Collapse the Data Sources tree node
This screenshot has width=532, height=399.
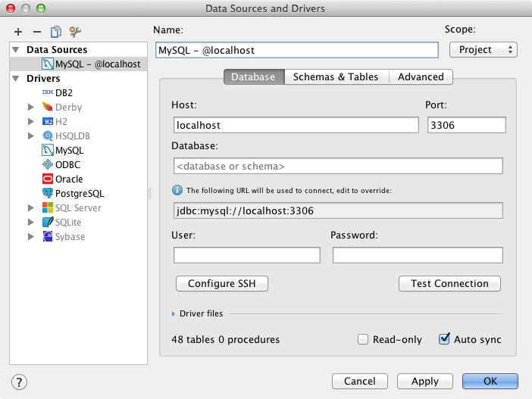(x=16, y=49)
